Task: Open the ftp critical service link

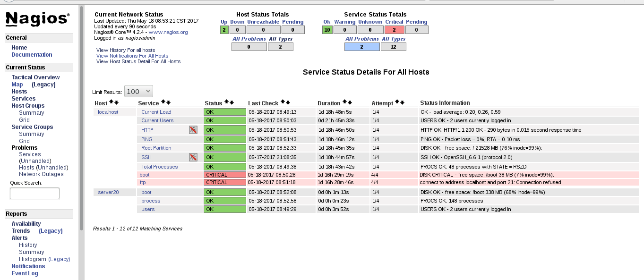Action: tap(143, 182)
